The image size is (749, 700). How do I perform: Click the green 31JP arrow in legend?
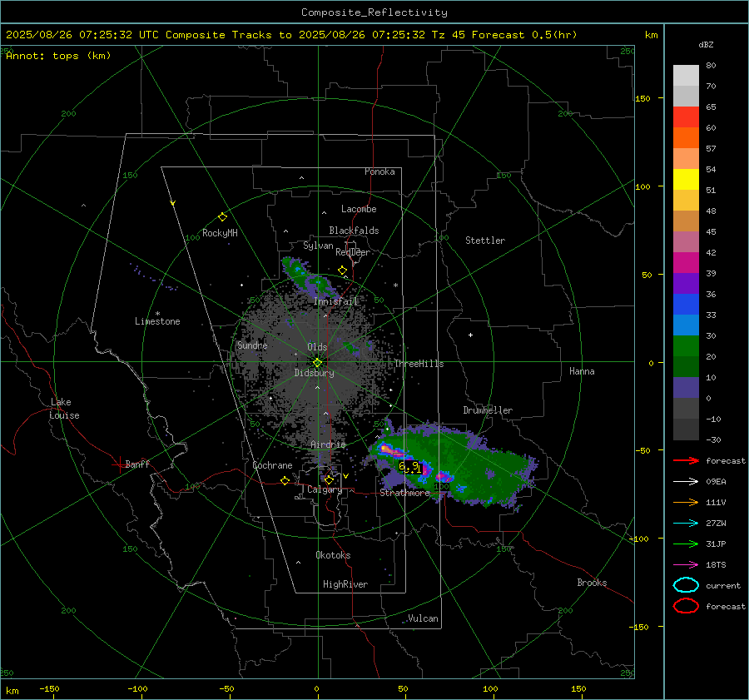coord(686,544)
